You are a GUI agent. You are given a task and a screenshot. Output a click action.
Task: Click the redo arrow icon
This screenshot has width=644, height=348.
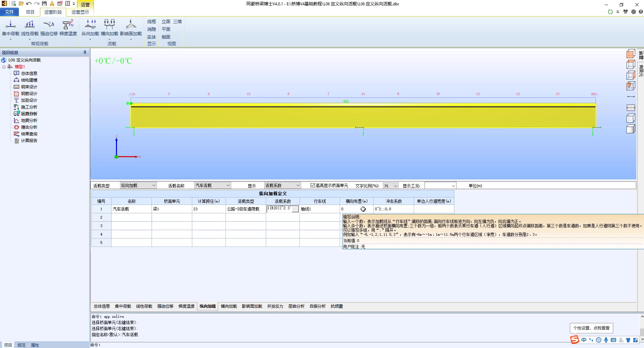(x=37, y=4)
